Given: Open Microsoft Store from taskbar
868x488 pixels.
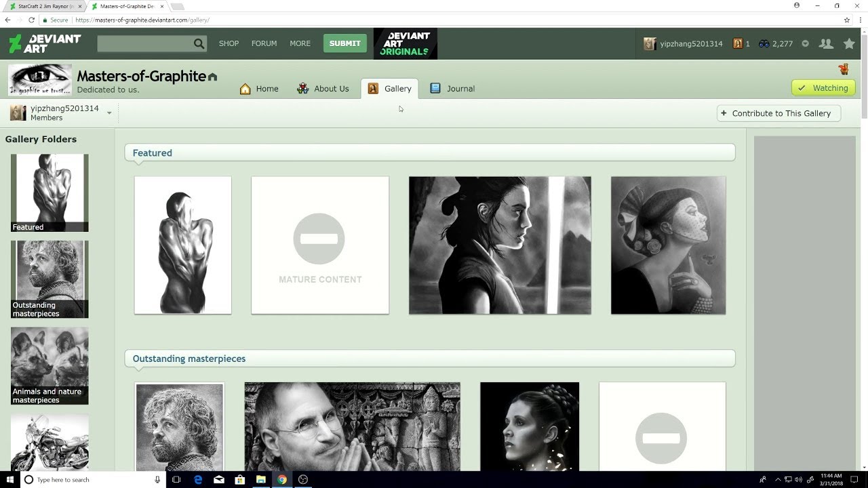Looking at the screenshot, I should click(x=239, y=479).
